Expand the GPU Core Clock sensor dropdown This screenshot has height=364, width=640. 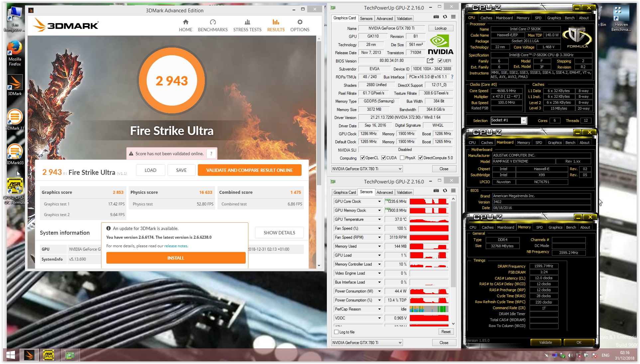click(x=379, y=201)
